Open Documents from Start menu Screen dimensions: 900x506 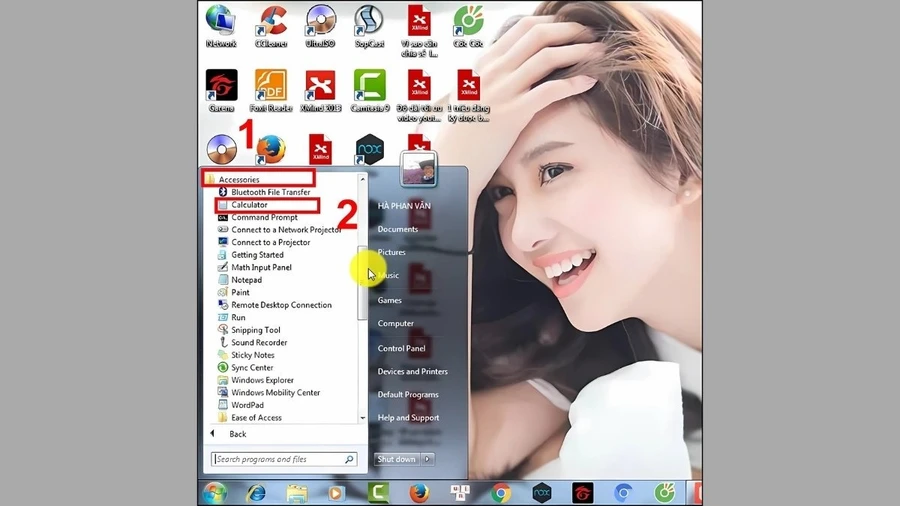click(x=397, y=229)
